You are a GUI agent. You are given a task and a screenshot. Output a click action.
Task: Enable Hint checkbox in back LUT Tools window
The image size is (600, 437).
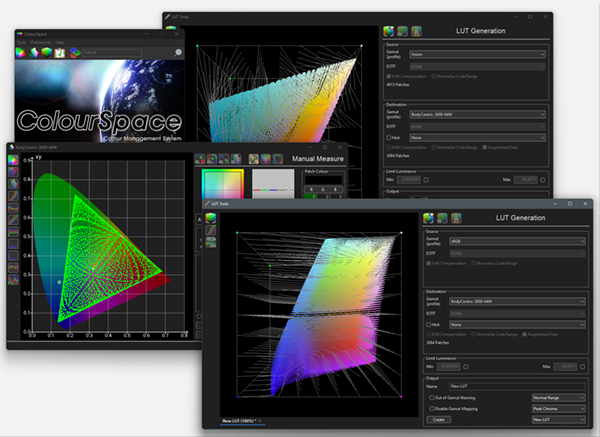(x=389, y=137)
